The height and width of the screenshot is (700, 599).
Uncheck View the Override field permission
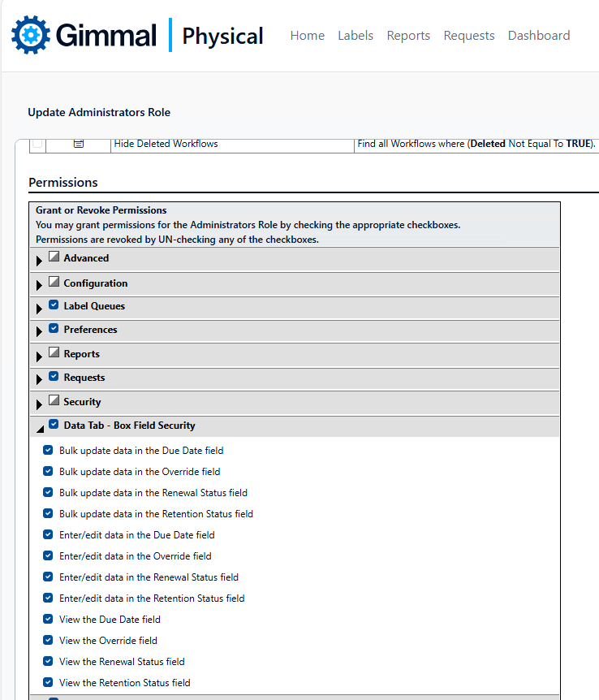tap(48, 640)
